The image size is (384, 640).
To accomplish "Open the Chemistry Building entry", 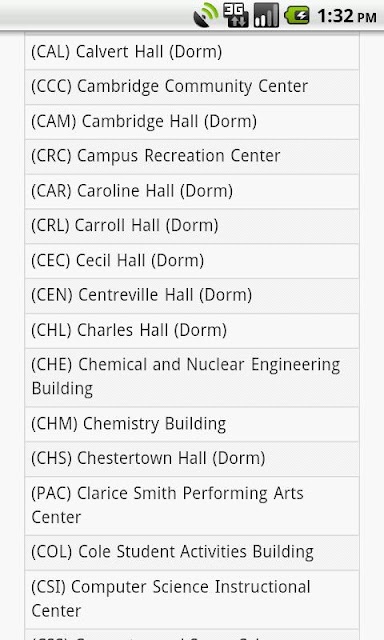I will [192, 424].
